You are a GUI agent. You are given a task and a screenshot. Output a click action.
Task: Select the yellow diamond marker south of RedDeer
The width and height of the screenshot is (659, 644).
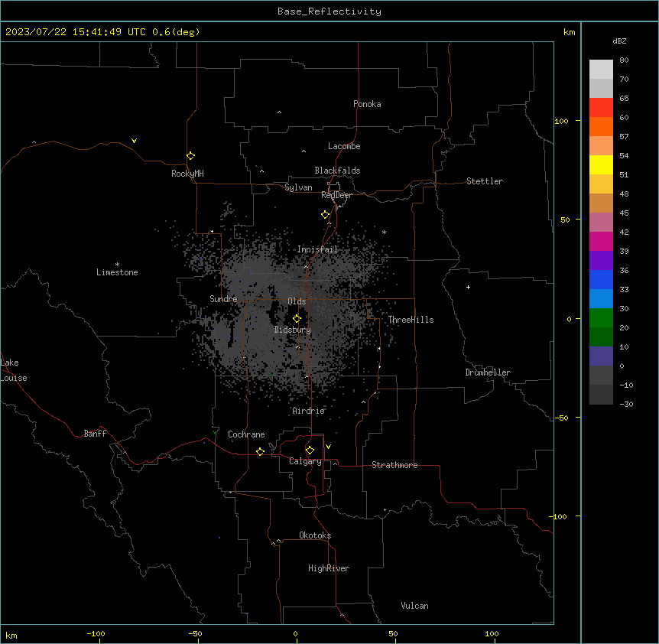coord(325,215)
